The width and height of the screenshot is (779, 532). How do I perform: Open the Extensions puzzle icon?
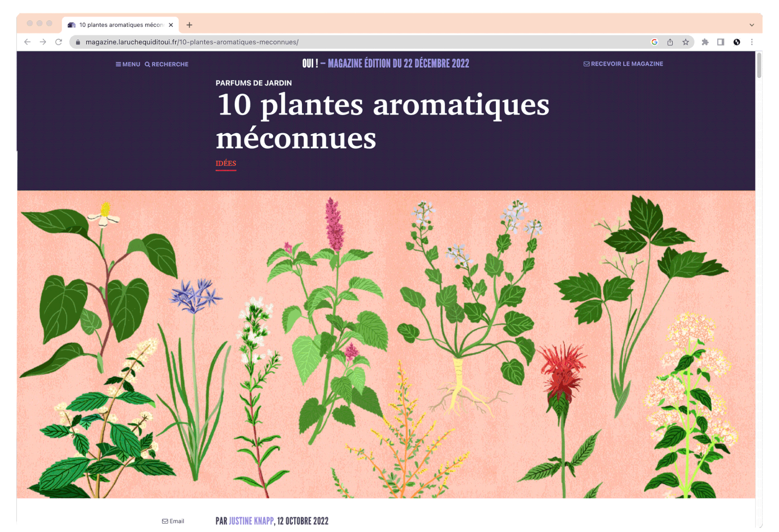(705, 42)
